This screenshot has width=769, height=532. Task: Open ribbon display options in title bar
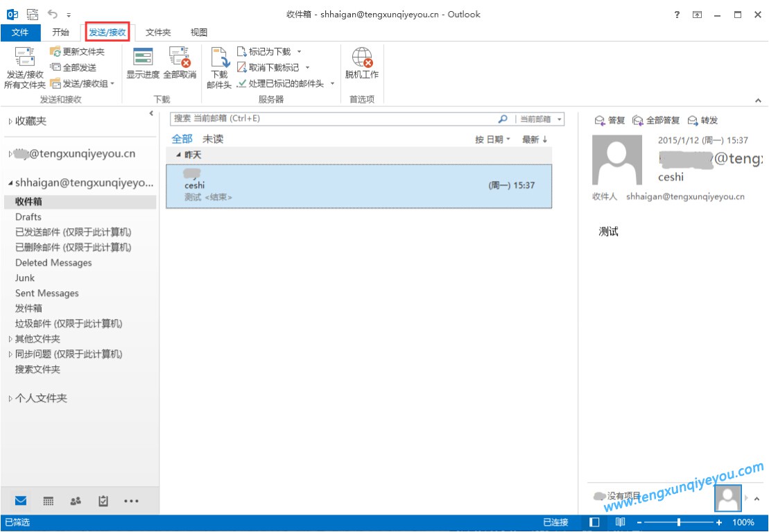click(697, 15)
